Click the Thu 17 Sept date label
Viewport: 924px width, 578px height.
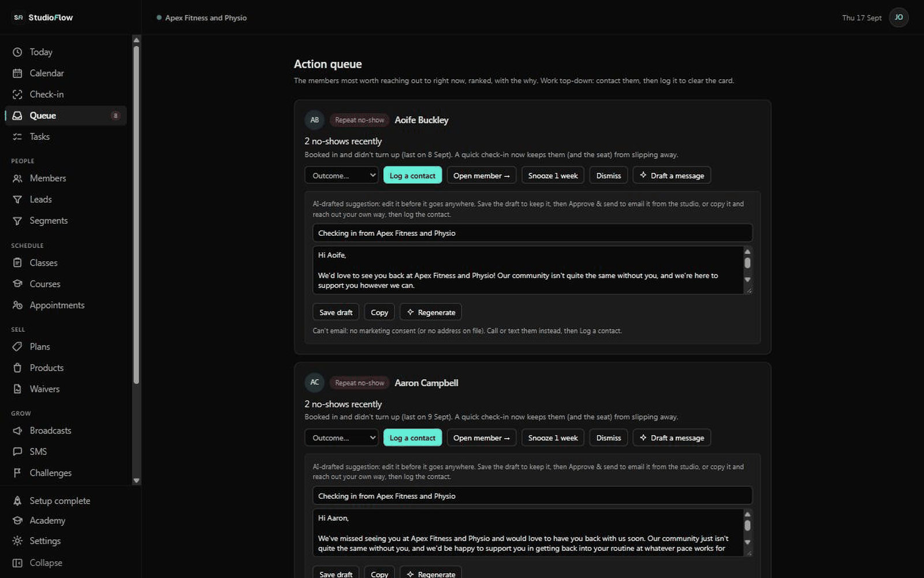tap(862, 18)
